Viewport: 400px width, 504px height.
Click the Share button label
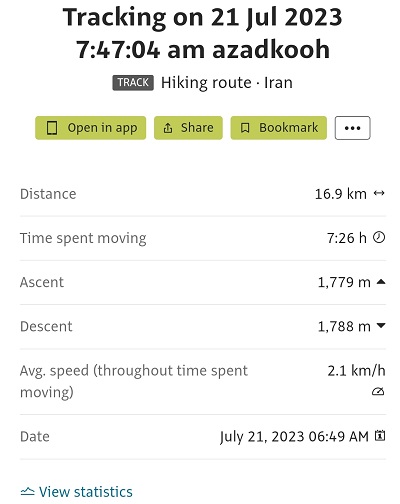[197, 128]
